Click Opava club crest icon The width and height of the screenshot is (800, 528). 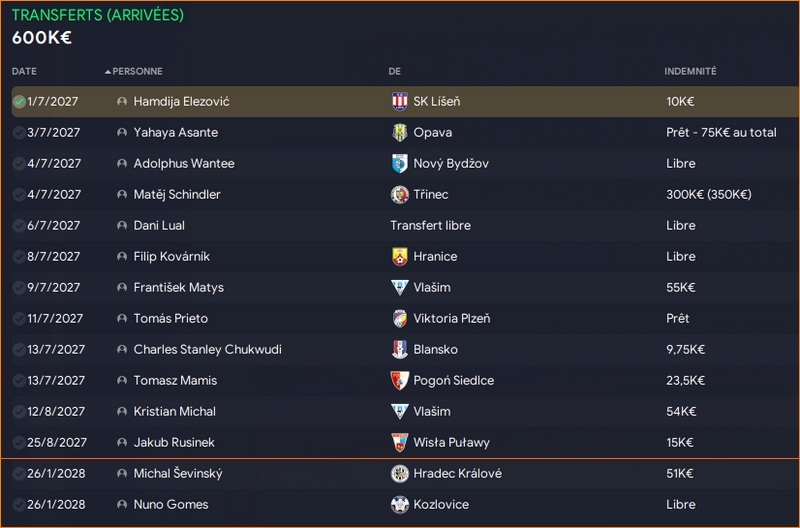(400, 133)
